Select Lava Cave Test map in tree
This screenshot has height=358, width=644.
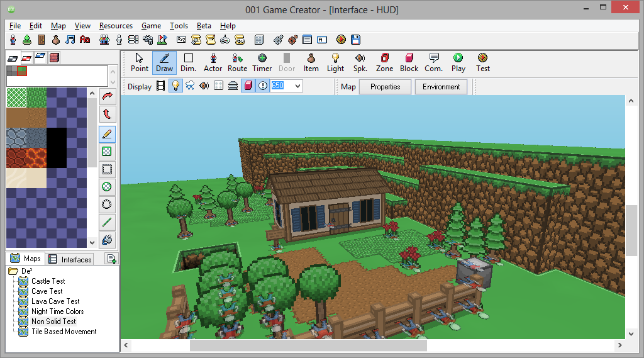(55, 301)
